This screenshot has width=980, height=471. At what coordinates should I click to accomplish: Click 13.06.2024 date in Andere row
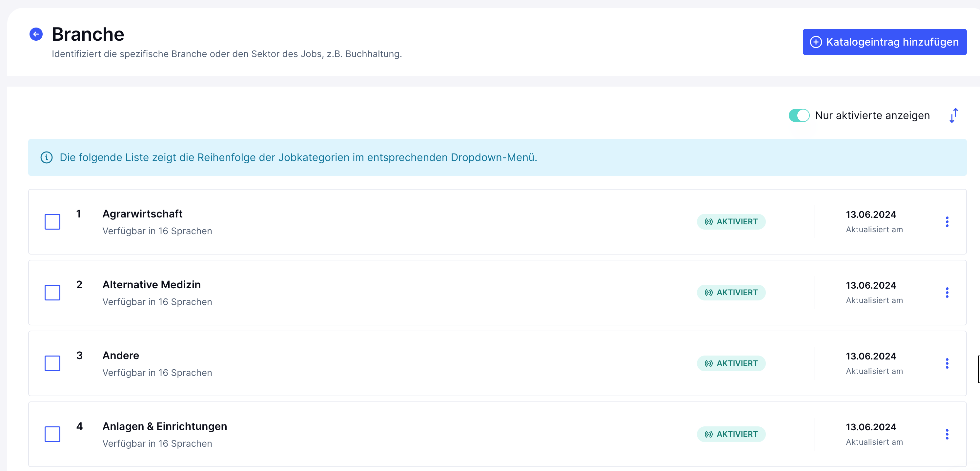pos(870,356)
